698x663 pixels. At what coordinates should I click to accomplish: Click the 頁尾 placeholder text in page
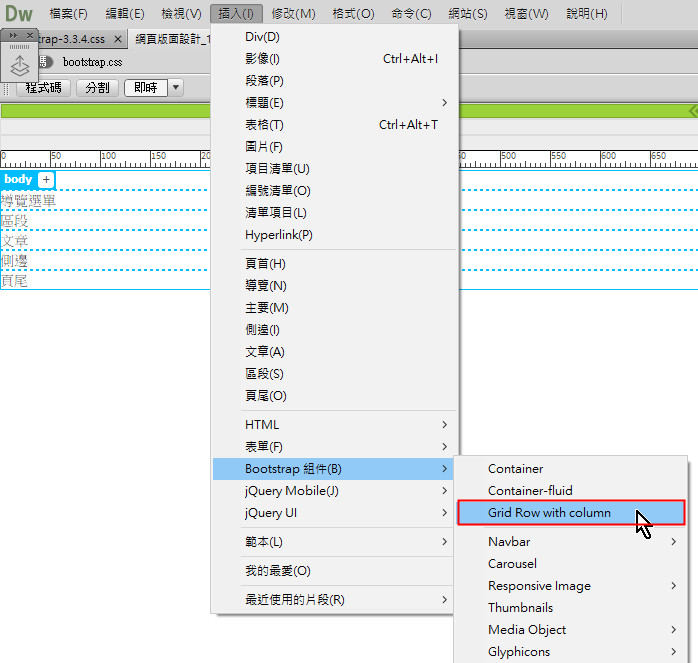click(14, 281)
